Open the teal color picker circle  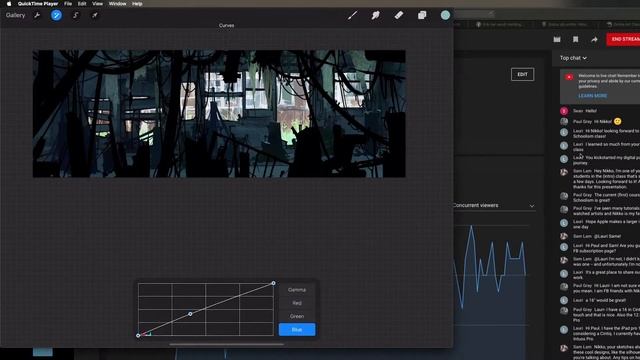click(x=445, y=16)
